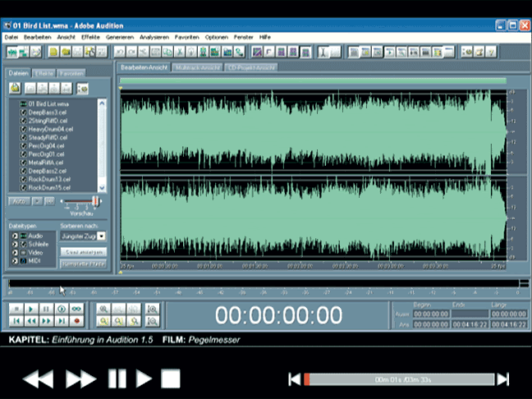Pause audio in Audition transport controls
The height and width of the screenshot is (399, 532).
pyautogui.click(x=46, y=309)
